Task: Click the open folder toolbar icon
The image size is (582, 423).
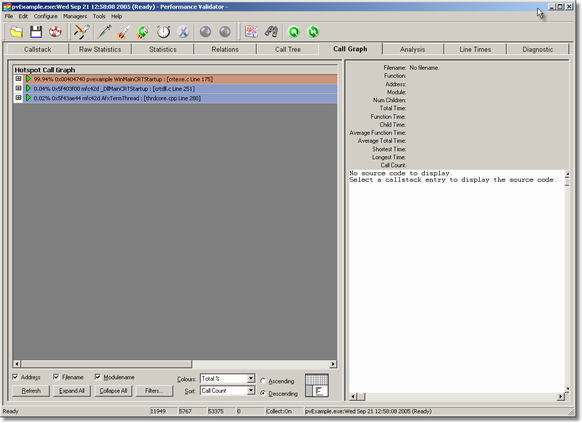Action: pos(16,32)
